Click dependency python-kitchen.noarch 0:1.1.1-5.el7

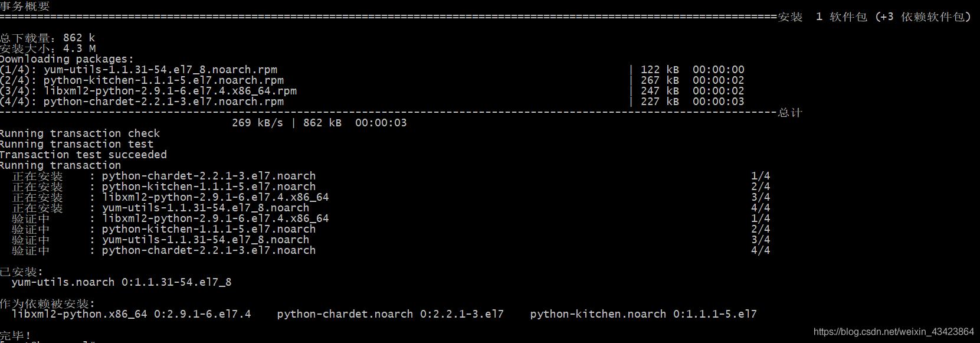[x=643, y=314]
